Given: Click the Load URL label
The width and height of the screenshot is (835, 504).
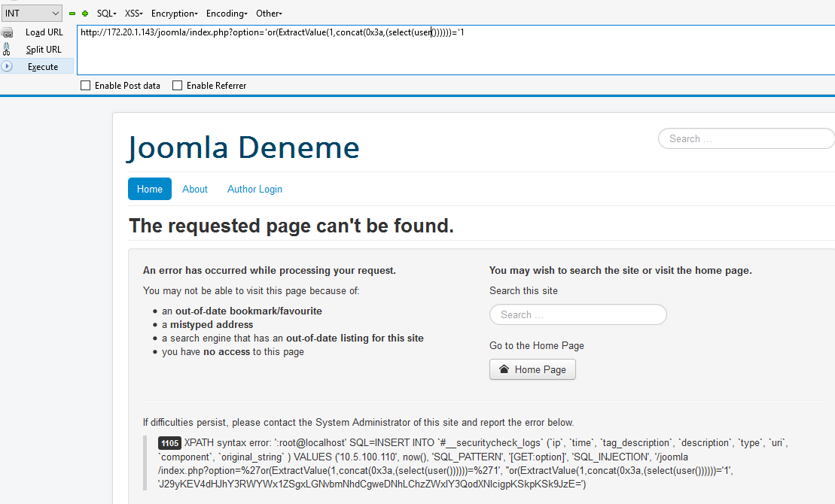Looking at the screenshot, I should (x=44, y=32).
